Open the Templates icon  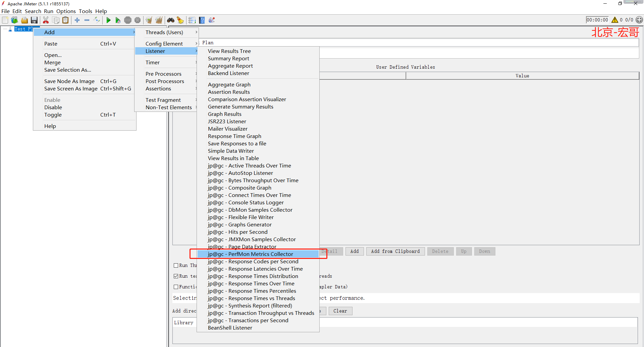[14, 20]
